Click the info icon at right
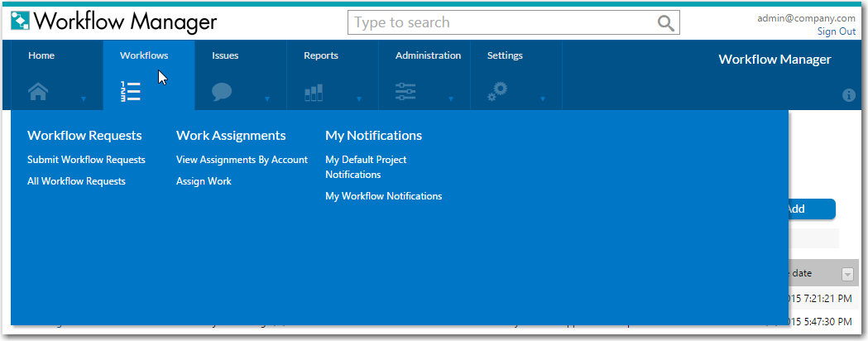The height and width of the screenshot is (341, 868). (848, 95)
